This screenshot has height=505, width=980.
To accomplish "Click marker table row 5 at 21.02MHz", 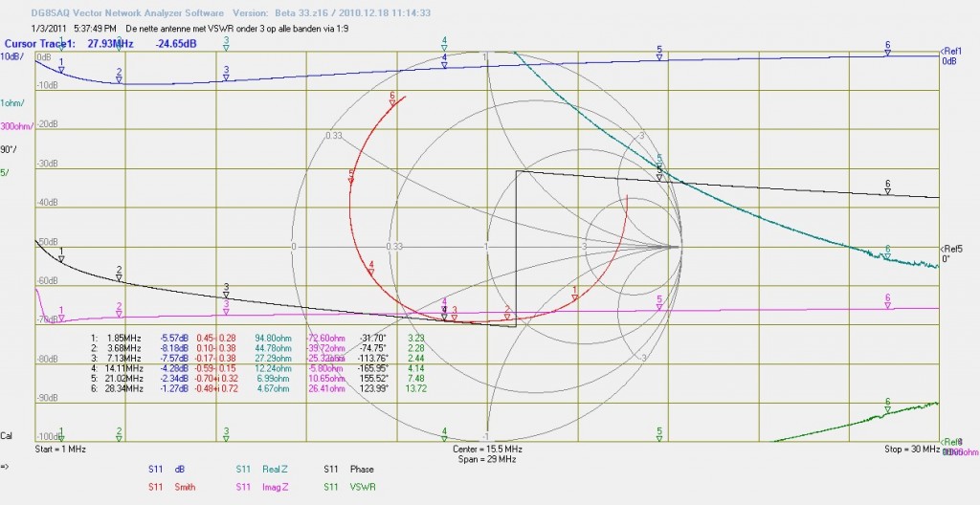I will (x=258, y=378).
